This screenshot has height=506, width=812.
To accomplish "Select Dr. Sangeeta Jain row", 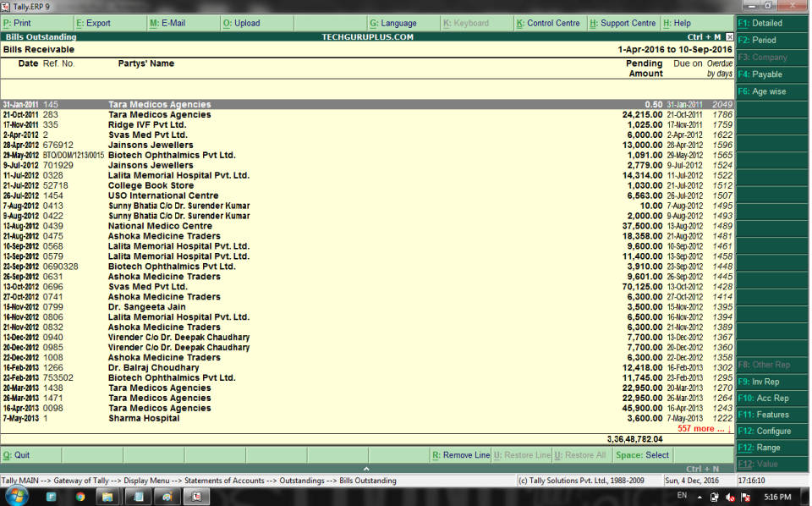I will (x=367, y=307).
